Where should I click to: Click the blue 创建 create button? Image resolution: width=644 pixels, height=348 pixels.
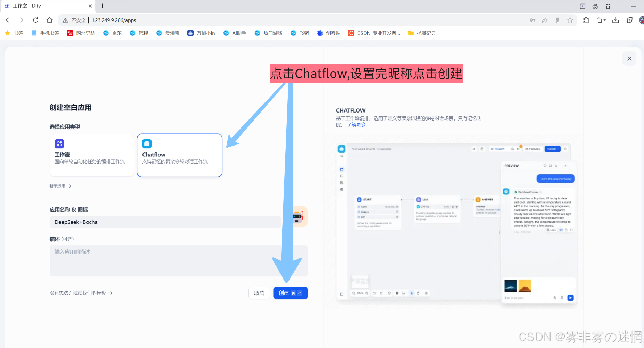[x=290, y=293]
